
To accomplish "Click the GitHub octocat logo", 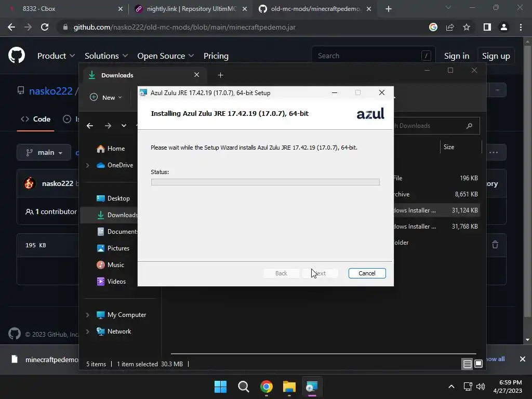I will pos(17,56).
